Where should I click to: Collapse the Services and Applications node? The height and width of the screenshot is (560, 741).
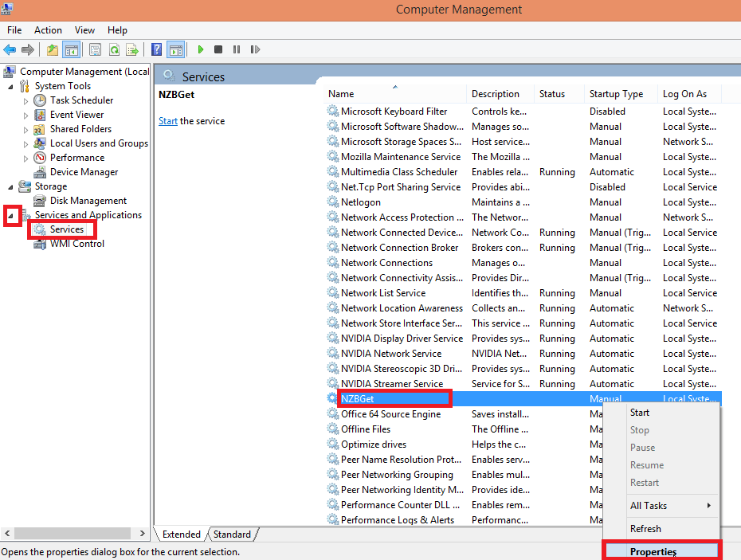(11, 215)
